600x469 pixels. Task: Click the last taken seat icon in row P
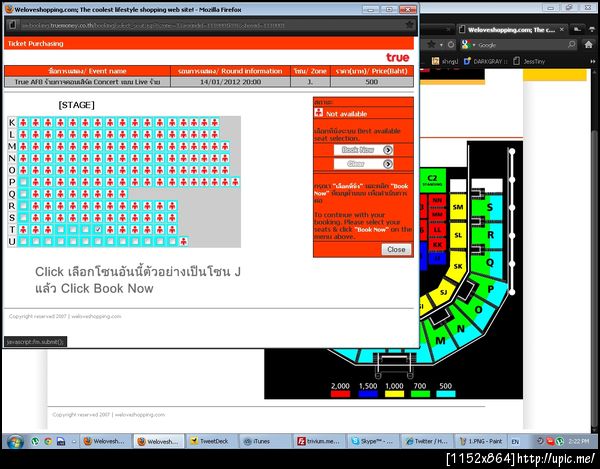(x=235, y=182)
